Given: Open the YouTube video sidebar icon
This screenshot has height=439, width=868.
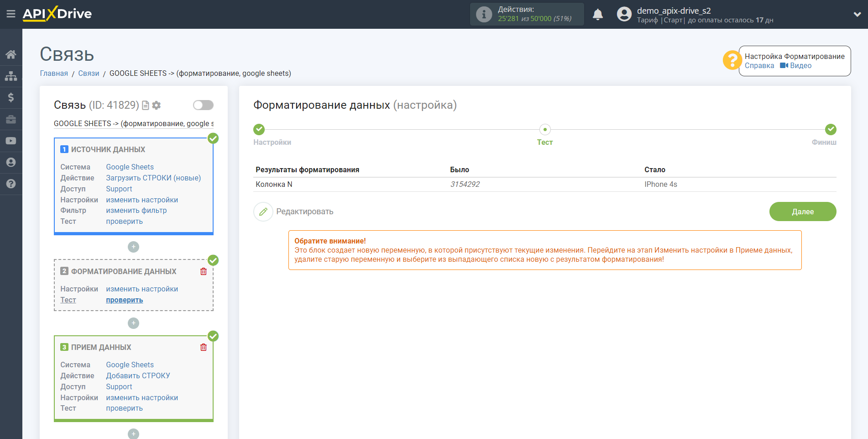Looking at the screenshot, I should coord(11,141).
